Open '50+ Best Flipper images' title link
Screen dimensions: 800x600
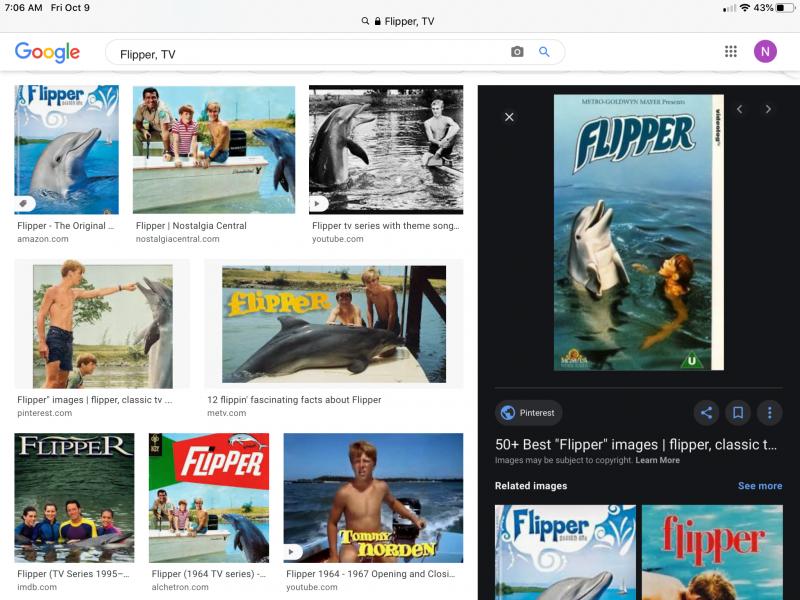pos(636,444)
